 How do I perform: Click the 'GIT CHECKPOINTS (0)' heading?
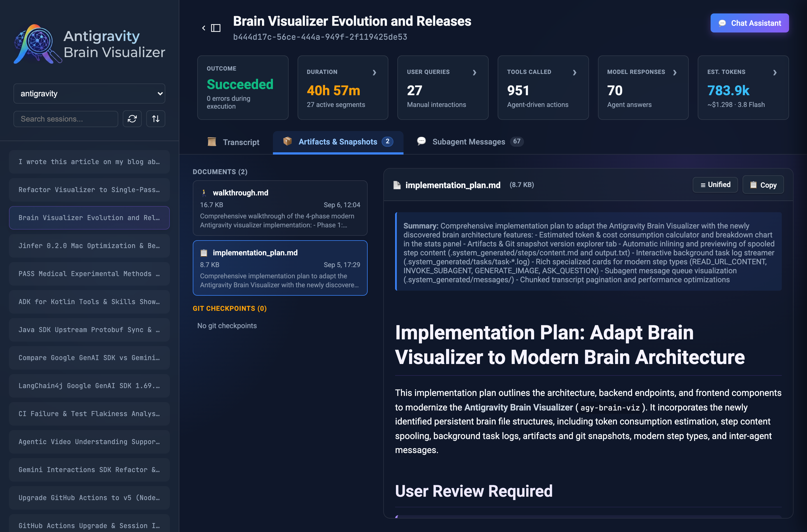click(230, 308)
